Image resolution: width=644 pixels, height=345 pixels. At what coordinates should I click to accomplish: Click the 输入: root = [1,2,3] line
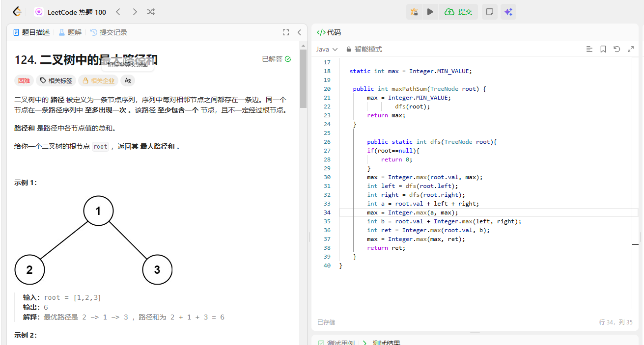click(62, 297)
